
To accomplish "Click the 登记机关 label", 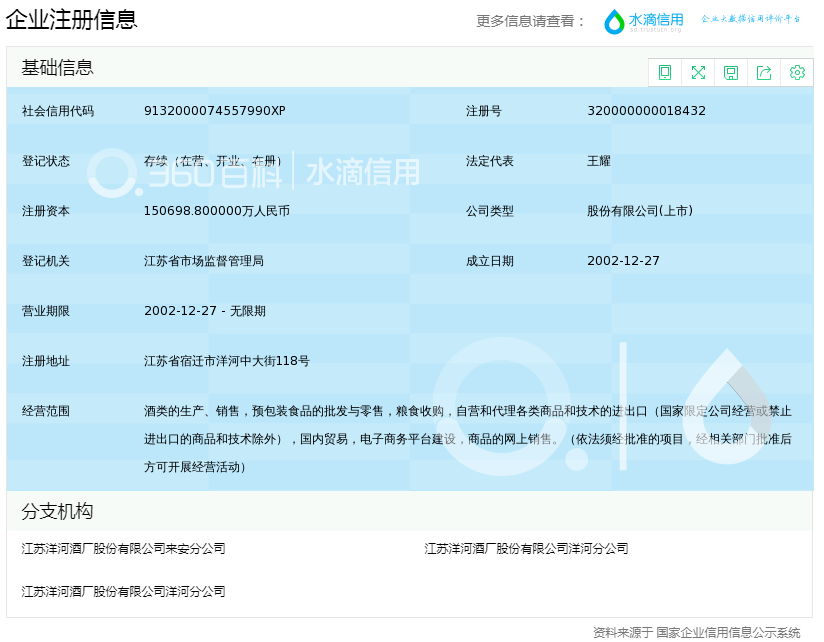I will [x=46, y=261].
